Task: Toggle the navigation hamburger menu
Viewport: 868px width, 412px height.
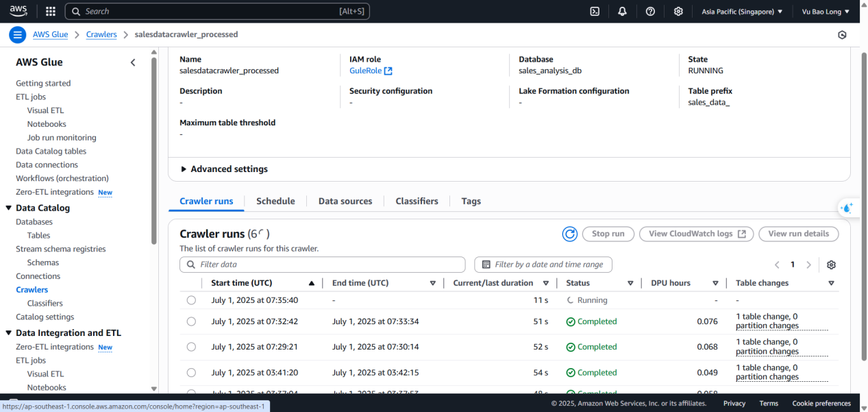Action: pyautogui.click(x=18, y=35)
